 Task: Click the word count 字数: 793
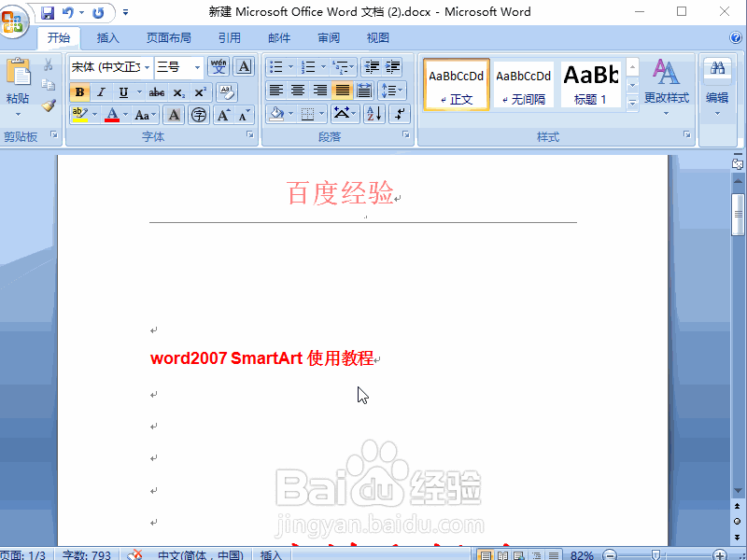(x=86, y=555)
